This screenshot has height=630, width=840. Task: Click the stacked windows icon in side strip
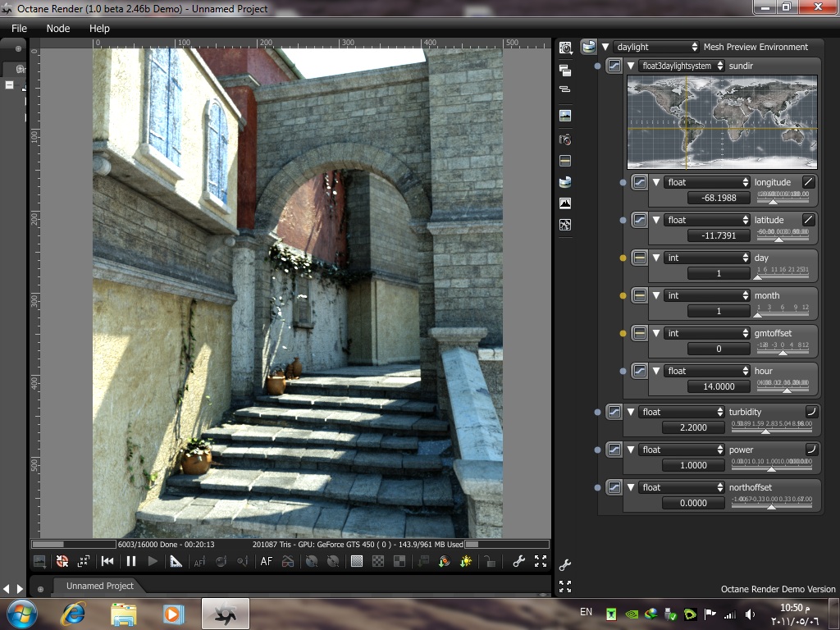565,71
